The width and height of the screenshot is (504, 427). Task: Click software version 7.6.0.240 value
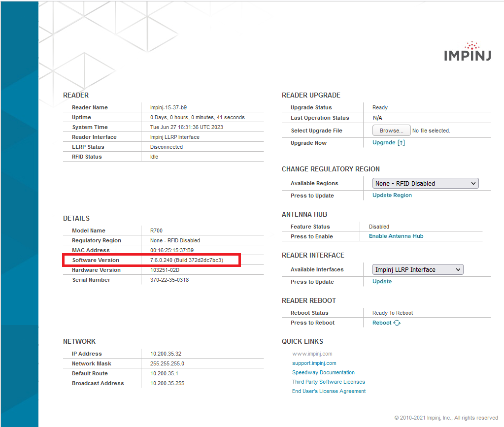tap(187, 260)
